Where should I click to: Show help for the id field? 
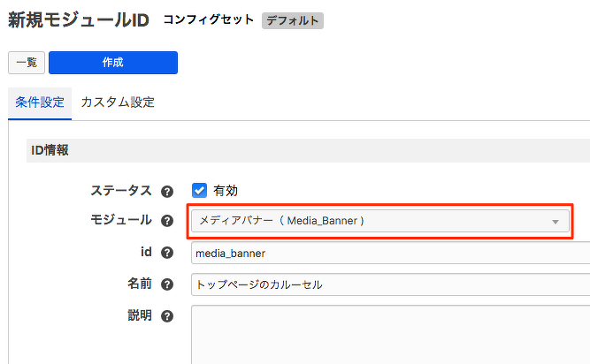pyautogui.click(x=169, y=252)
